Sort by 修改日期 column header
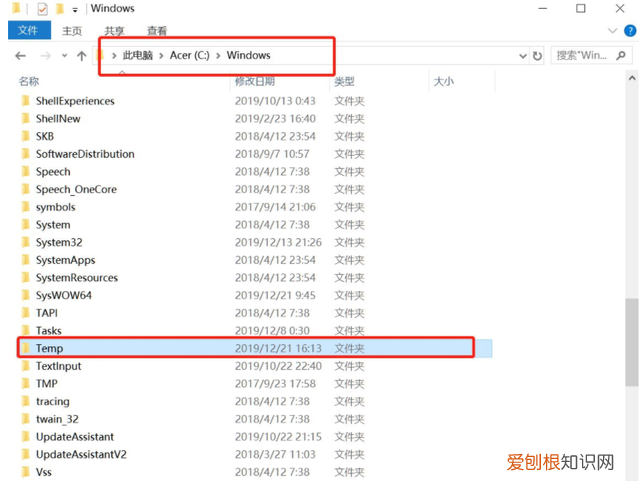640x481 pixels. point(255,81)
